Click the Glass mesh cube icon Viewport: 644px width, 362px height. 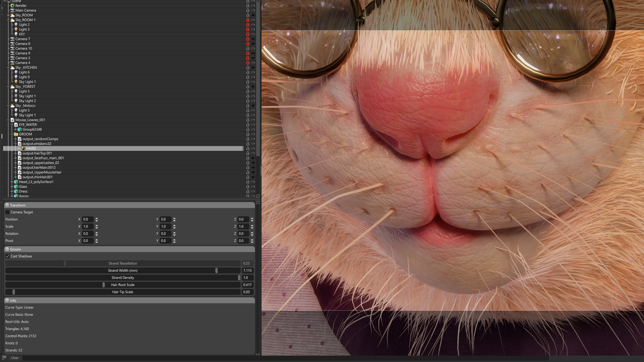click(16, 187)
